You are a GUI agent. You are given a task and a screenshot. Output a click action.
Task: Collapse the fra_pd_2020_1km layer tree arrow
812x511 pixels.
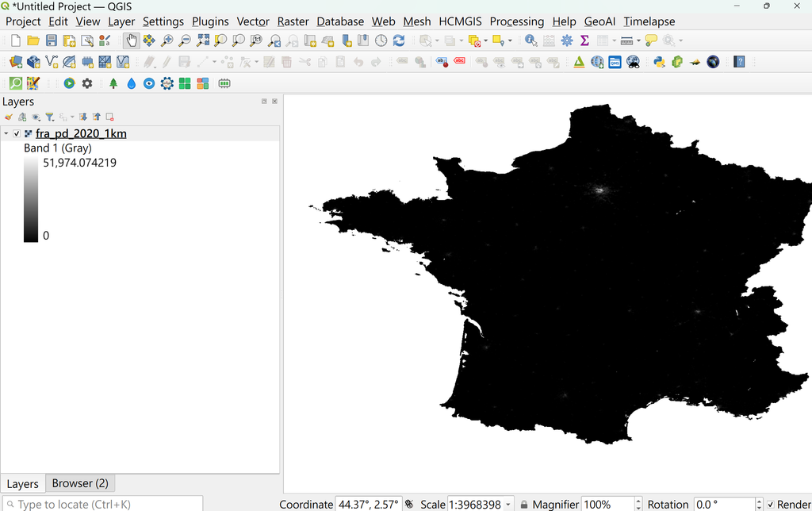click(x=6, y=134)
